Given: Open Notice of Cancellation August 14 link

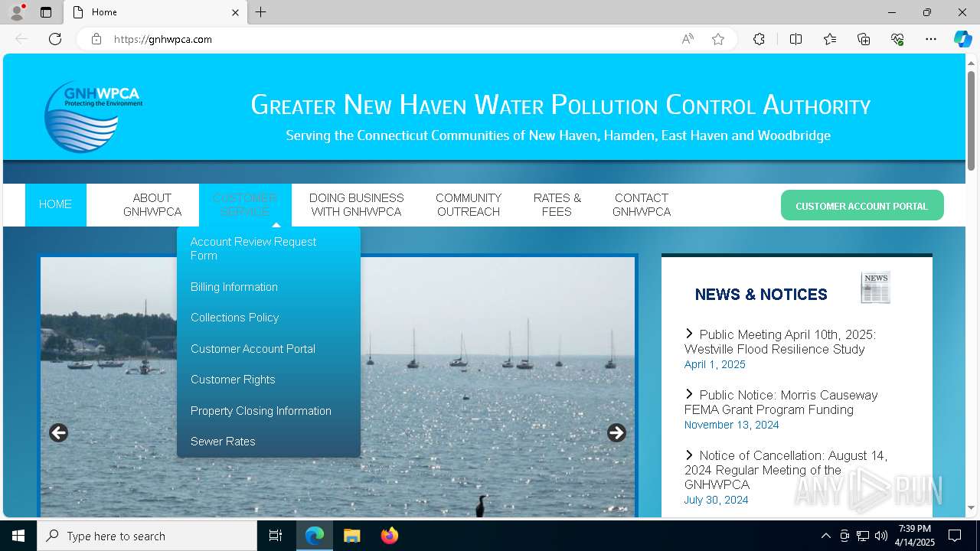Looking at the screenshot, I should point(786,470).
